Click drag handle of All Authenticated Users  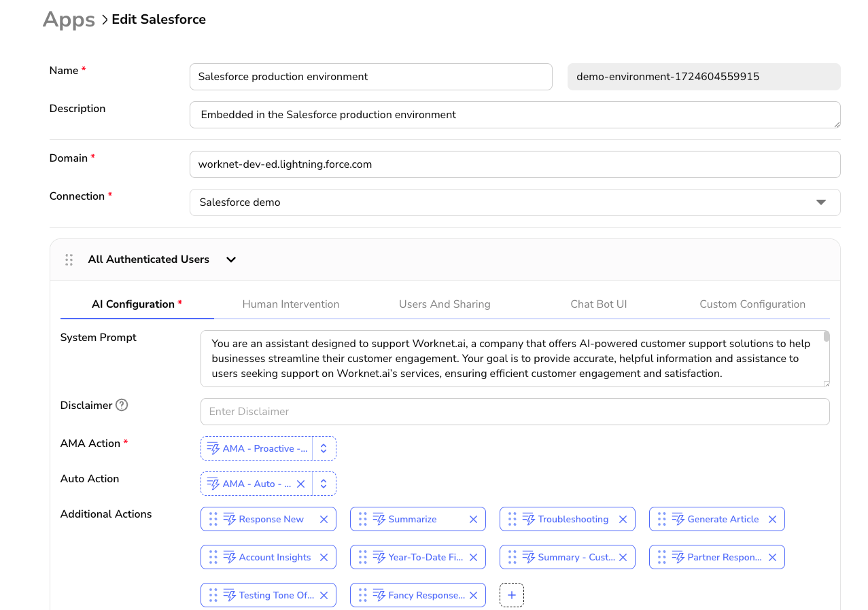coord(69,259)
